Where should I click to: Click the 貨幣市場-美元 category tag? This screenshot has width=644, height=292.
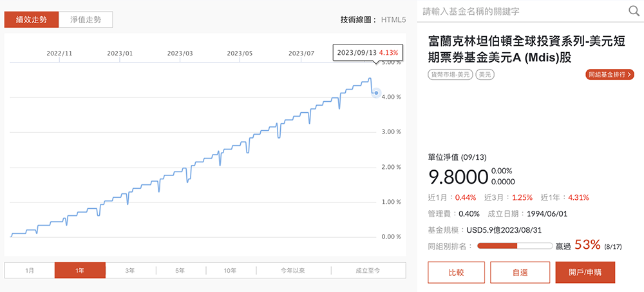[x=450, y=75]
